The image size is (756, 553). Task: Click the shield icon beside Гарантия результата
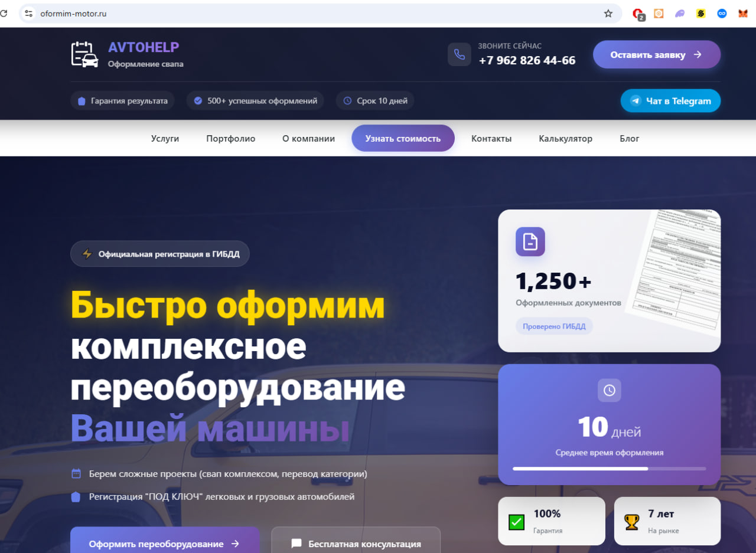pyautogui.click(x=81, y=100)
